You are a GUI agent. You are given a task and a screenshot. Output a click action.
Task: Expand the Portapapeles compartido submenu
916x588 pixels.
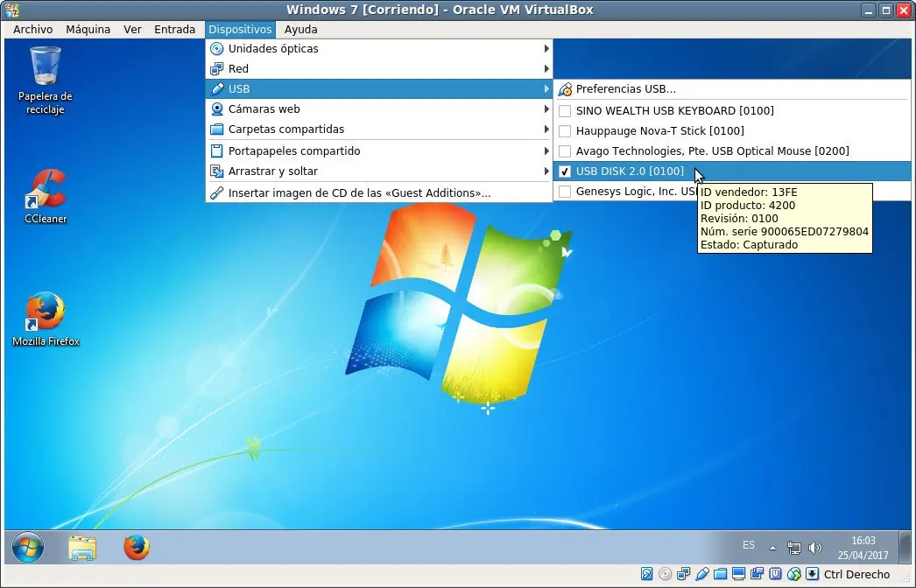point(379,150)
